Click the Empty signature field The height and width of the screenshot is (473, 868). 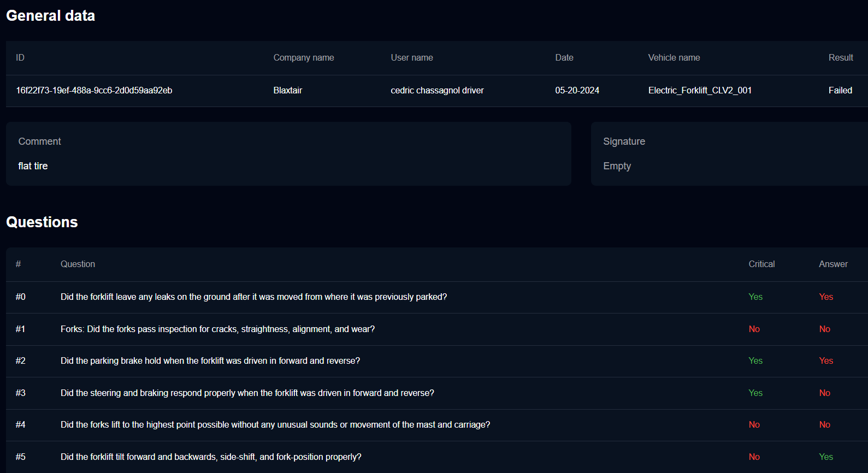[617, 166]
